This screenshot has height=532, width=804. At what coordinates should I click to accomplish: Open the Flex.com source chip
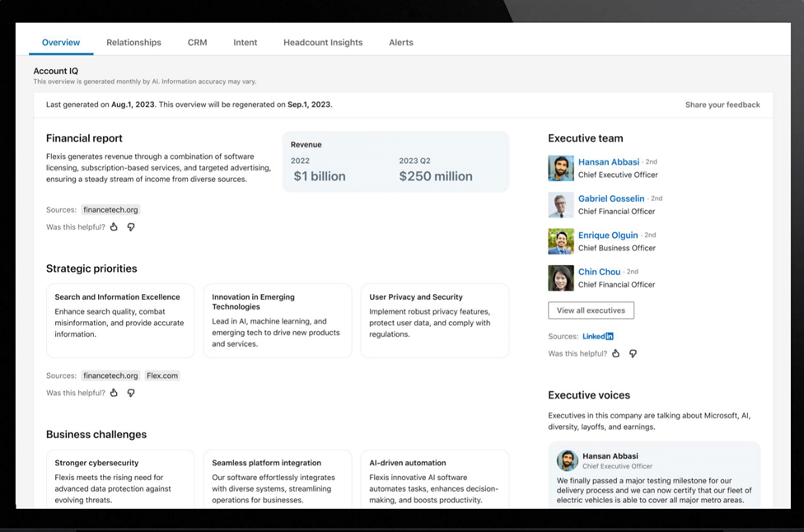tap(162, 376)
